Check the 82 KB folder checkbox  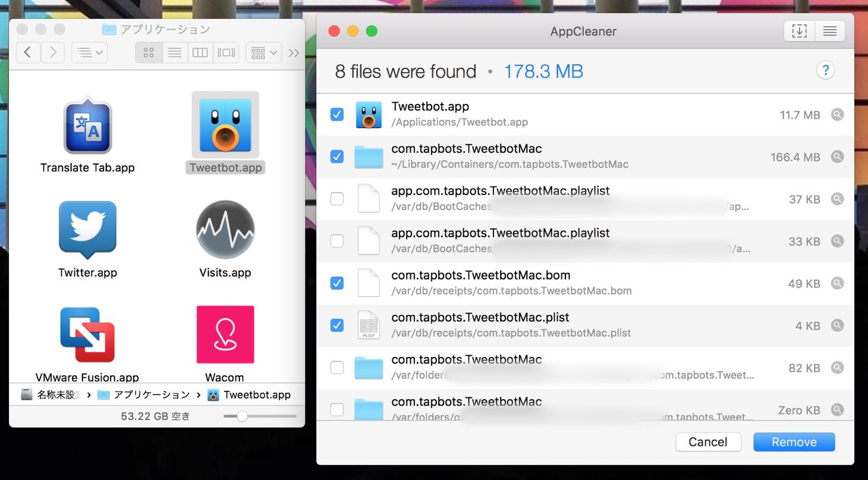[x=336, y=368]
